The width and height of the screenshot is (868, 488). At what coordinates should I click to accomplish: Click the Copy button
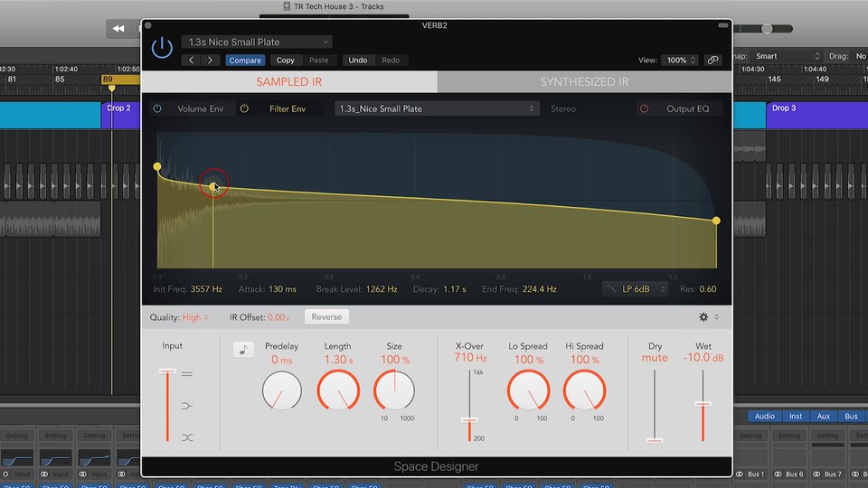[285, 61]
